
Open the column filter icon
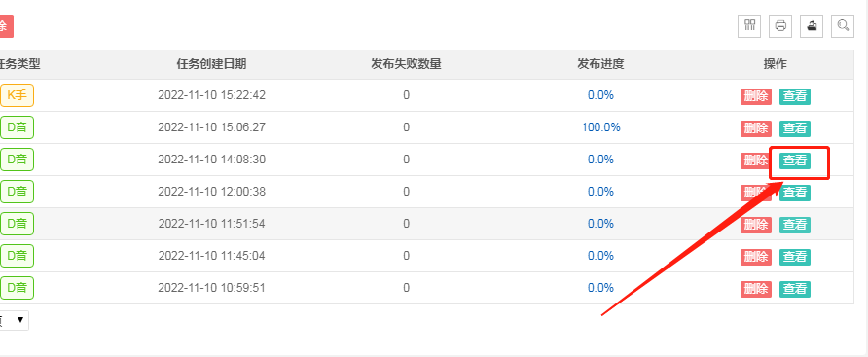pos(749,26)
